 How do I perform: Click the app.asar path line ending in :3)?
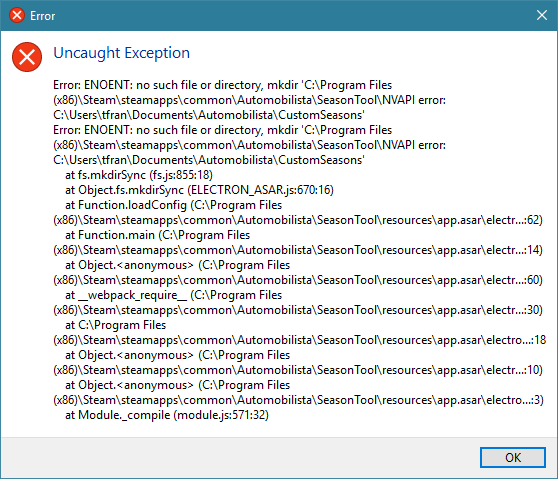pyautogui.click(x=299, y=400)
